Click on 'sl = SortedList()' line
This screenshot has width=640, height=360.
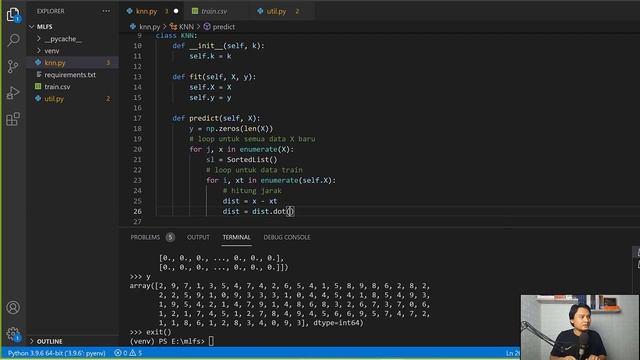(242, 159)
